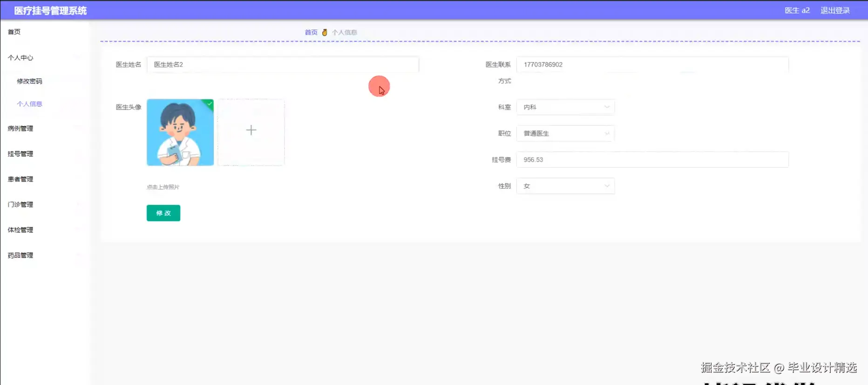Click the 挂号费 input field
Screen dimensions: 868x385
[x=652, y=159]
